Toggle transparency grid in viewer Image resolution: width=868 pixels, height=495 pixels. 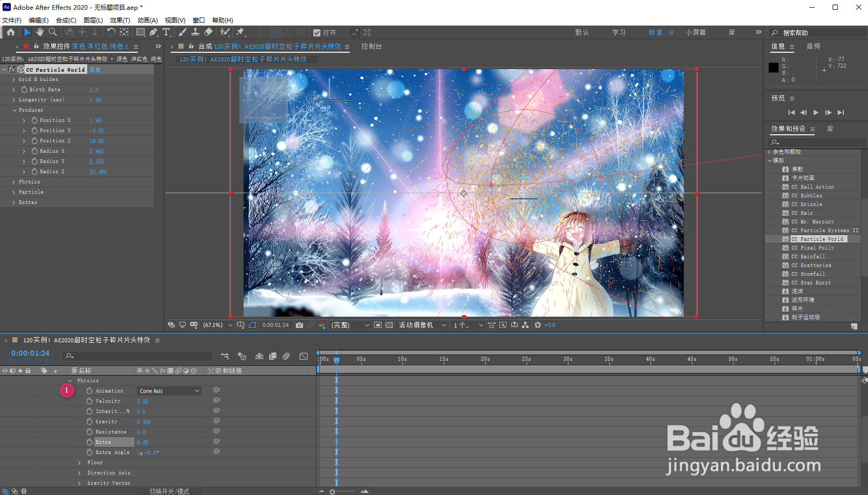tap(389, 325)
